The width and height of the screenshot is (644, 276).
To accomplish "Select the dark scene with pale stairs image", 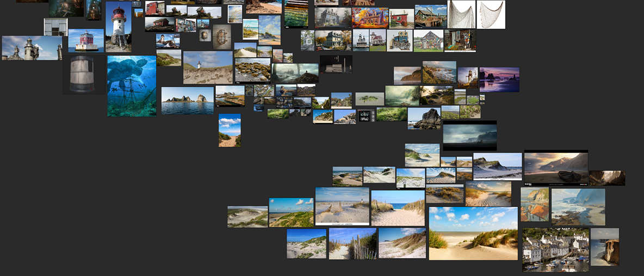I will [x=336, y=65].
